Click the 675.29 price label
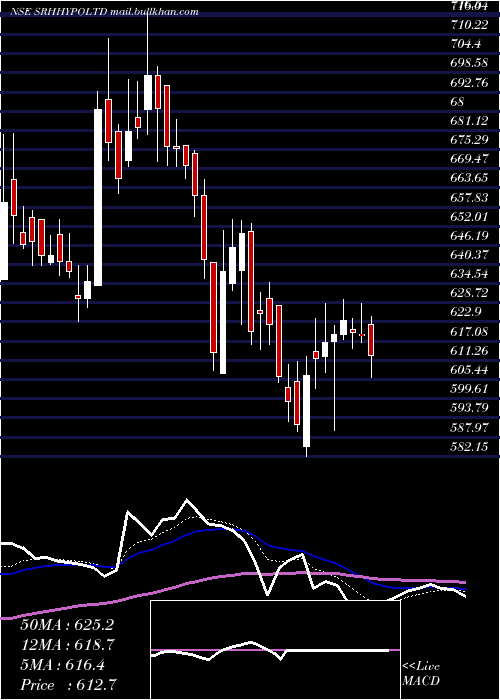Image resolution: width=500 pixels, height=700 pixels. [470, 140]
